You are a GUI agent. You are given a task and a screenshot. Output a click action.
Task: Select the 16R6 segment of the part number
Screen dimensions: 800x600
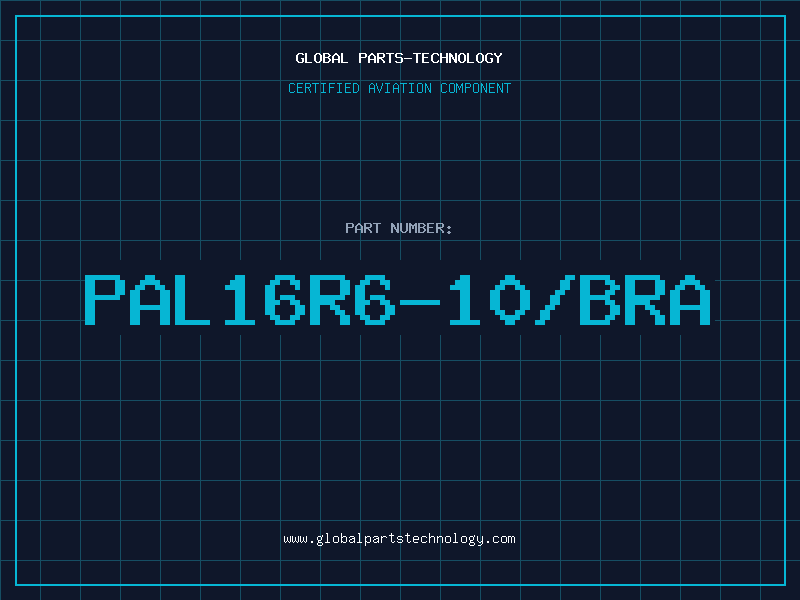[x=310, y=300]
